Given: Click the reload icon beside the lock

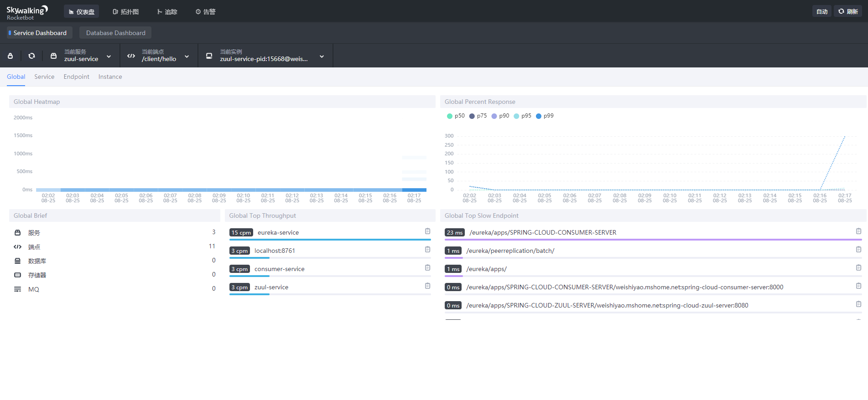Looking at the screenshot, I should (31, 56).
